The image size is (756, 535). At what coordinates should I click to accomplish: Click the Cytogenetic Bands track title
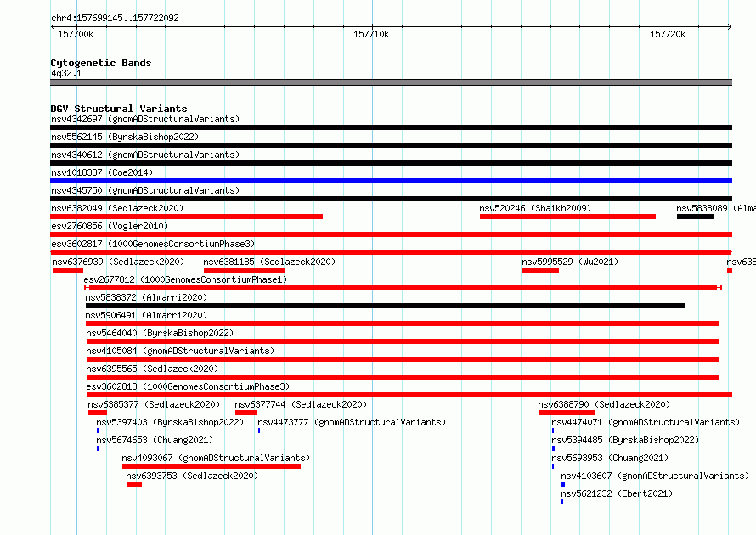(x=101, y=63)
